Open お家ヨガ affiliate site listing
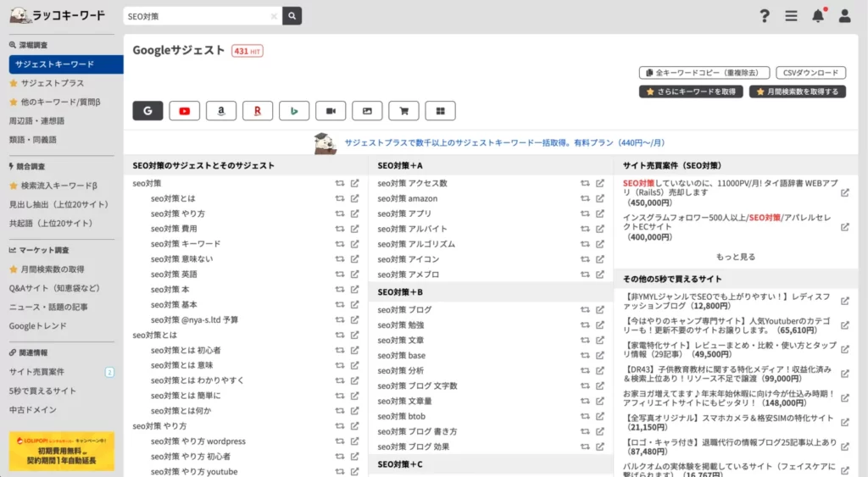Image resolution: width=868 pixels, height=477 pixels. tap(728, 398)
